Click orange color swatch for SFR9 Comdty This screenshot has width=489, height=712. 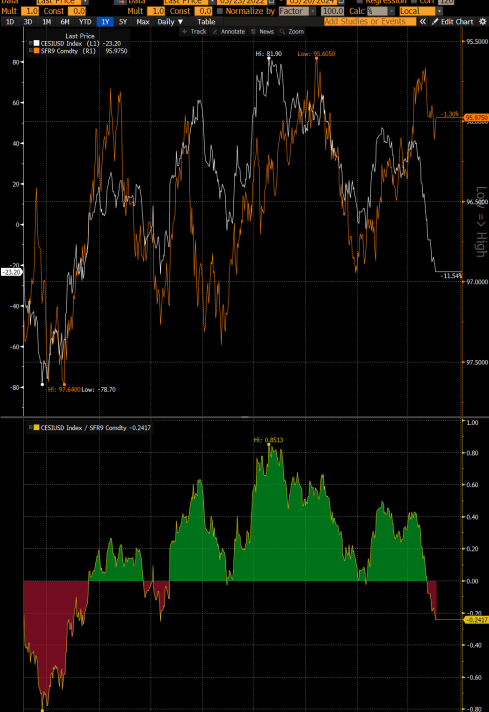pyautogui.click(x=36, y=51)
